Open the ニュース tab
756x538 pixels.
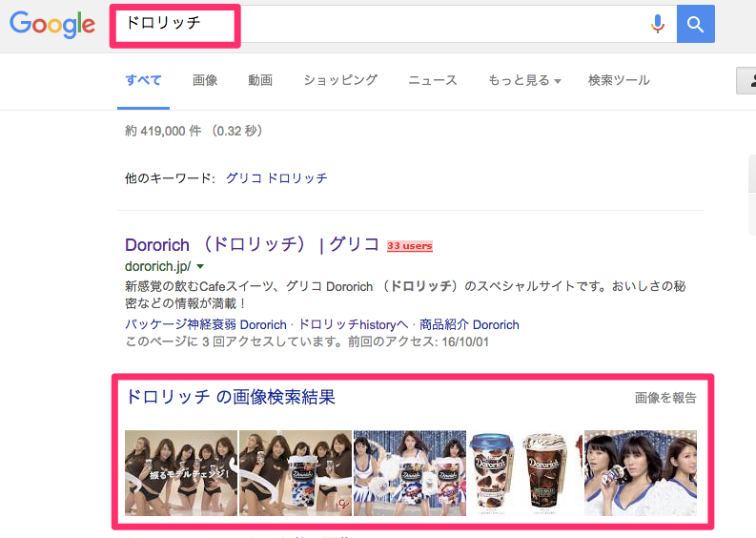click(433, 80)
